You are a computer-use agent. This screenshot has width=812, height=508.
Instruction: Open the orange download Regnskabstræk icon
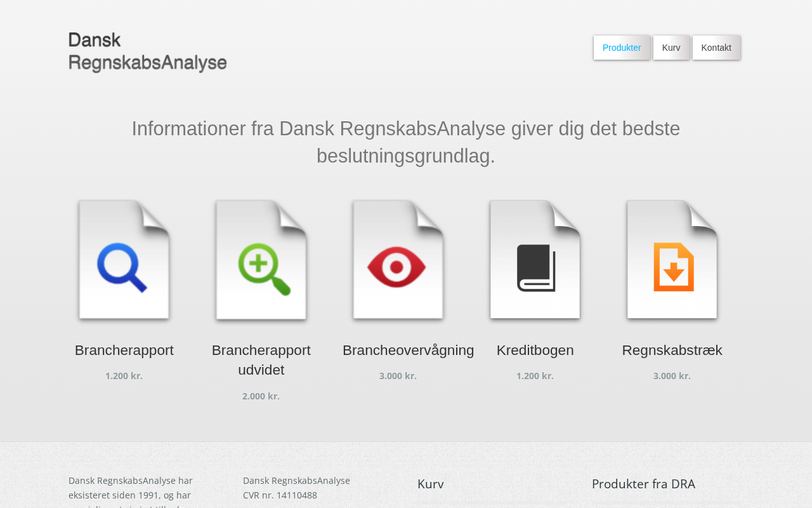[x=672, y=260]
